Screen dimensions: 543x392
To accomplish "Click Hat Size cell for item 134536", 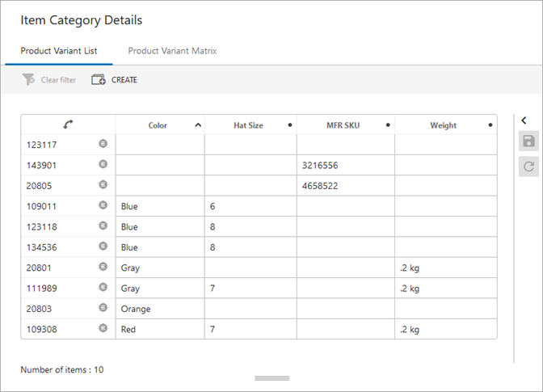I will click(250, 247).
